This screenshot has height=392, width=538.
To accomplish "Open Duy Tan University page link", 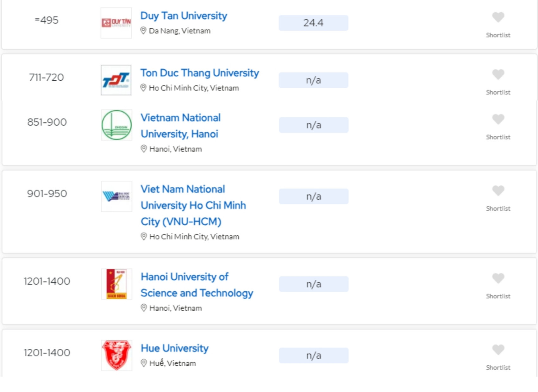I will click(x=184, y=16).
